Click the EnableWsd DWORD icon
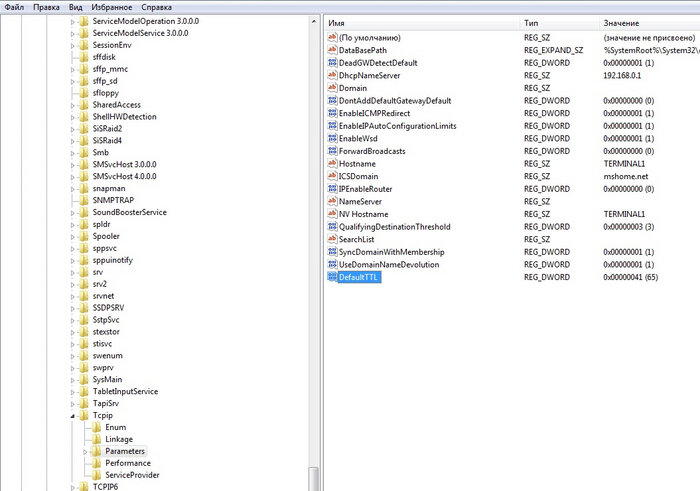 pyautogui.click(x=332, y=138)
